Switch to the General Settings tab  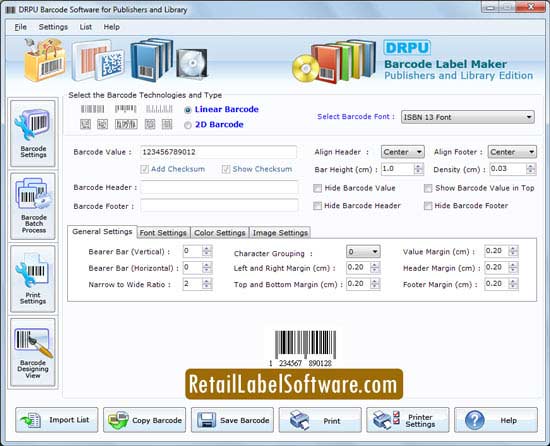[x=102, y=232]
